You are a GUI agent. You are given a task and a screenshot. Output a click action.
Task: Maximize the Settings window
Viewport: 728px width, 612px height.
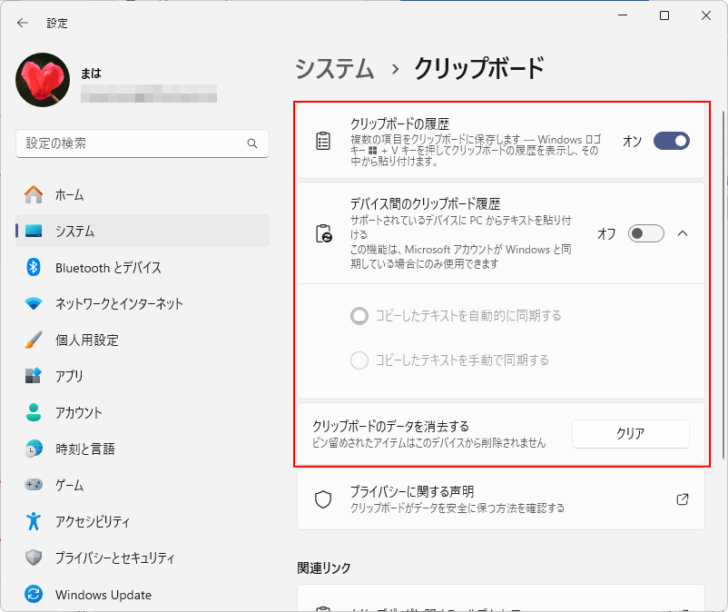coord(664,16)
